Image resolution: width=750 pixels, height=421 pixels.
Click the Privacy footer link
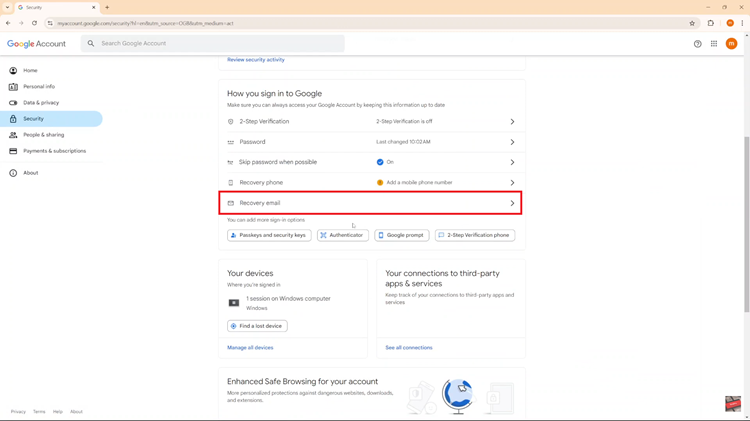pos(18,411)
